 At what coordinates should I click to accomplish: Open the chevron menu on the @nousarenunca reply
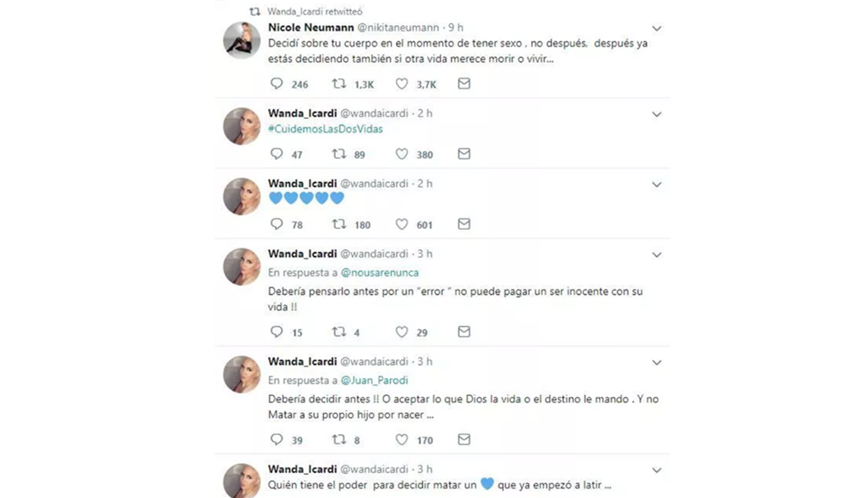click(x=657, y=254)
